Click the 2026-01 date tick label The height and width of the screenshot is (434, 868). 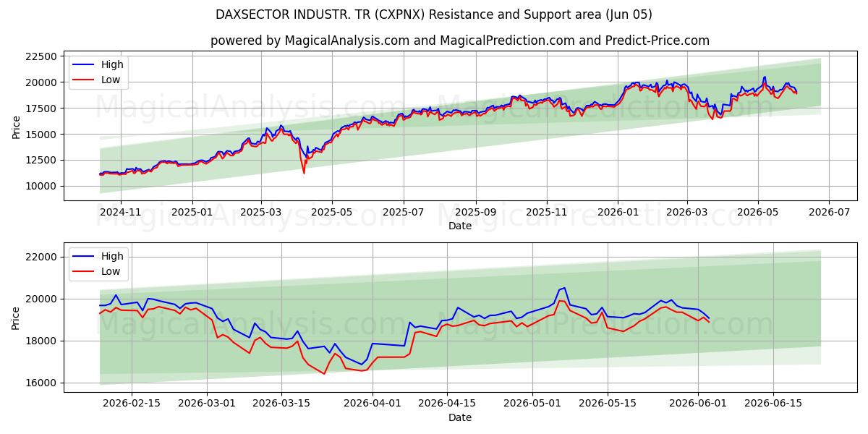[618, 213]
